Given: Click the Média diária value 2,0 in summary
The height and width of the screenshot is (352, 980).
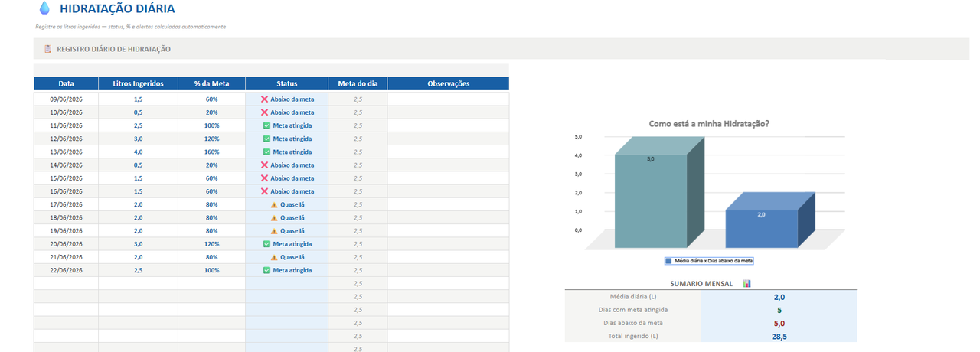Looking at the screenshot, I should (779, 297).
